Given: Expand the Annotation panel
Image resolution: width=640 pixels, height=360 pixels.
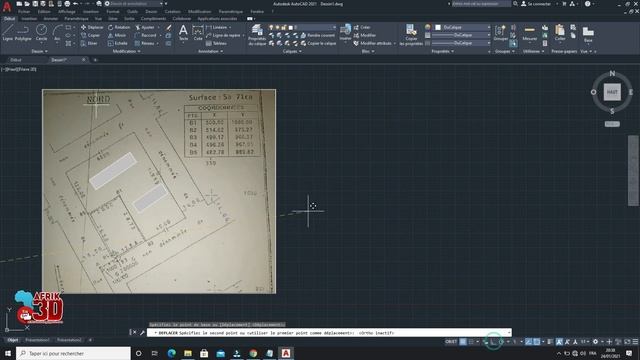Looking at the screenshot, I should click(x=211, y=51).
